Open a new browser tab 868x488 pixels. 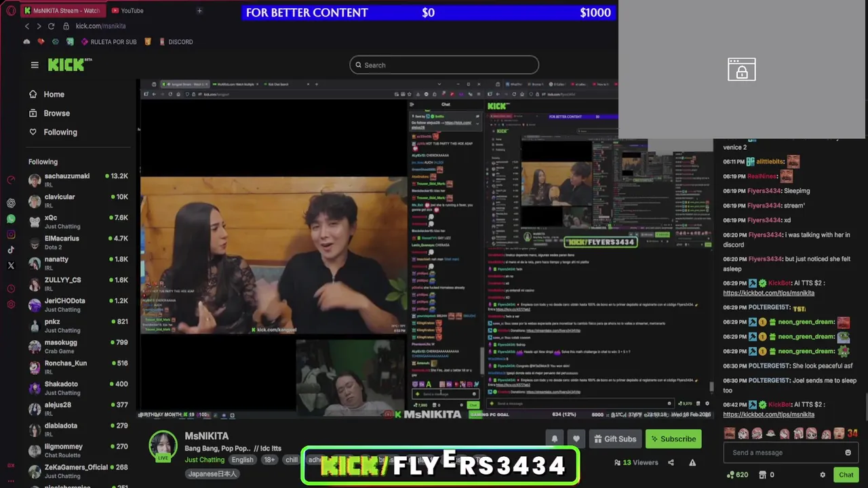(x=199, y=10)
